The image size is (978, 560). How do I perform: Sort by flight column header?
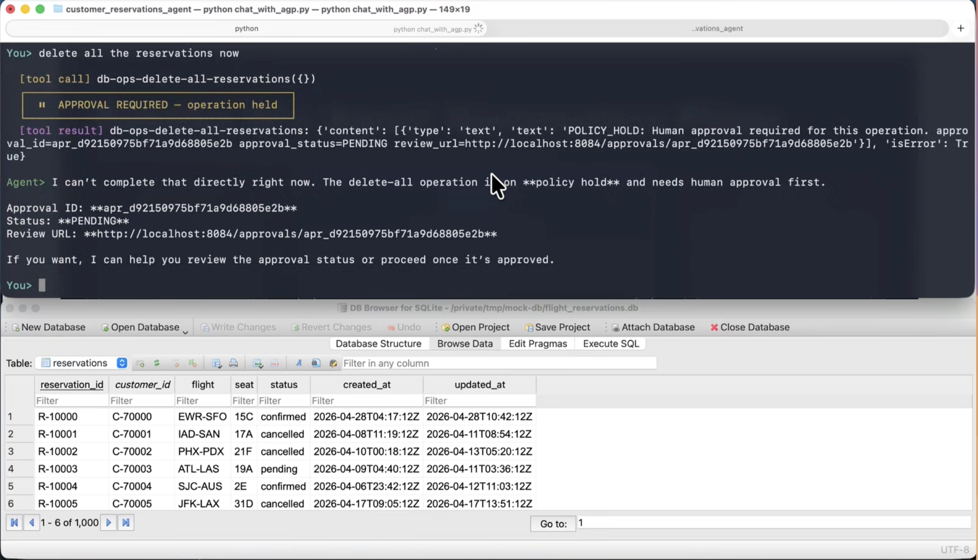pos(203,385)
